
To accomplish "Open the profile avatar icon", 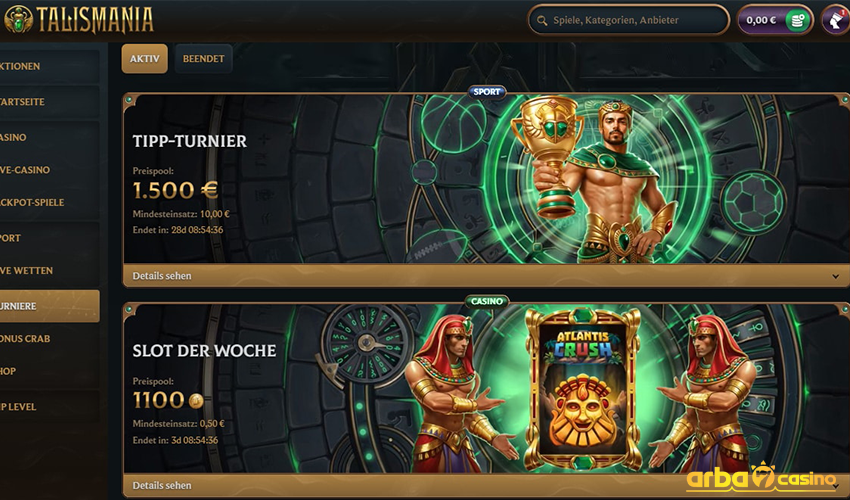I will 835,20.
